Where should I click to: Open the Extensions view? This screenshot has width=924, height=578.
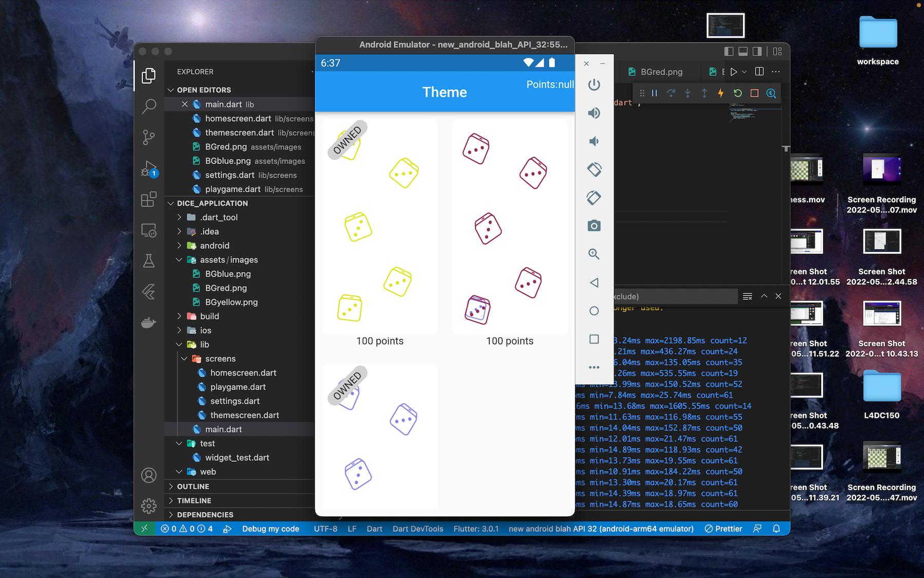click(x=149, y=199)
